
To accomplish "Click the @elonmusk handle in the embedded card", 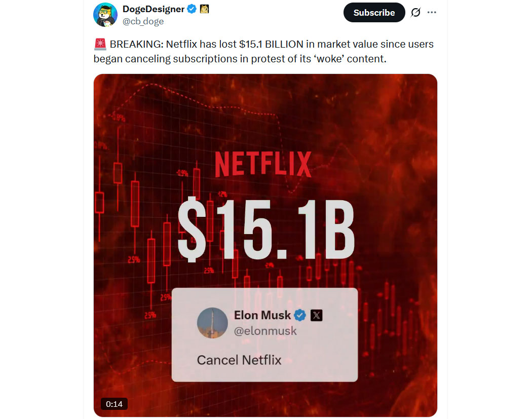I will 265,331.
